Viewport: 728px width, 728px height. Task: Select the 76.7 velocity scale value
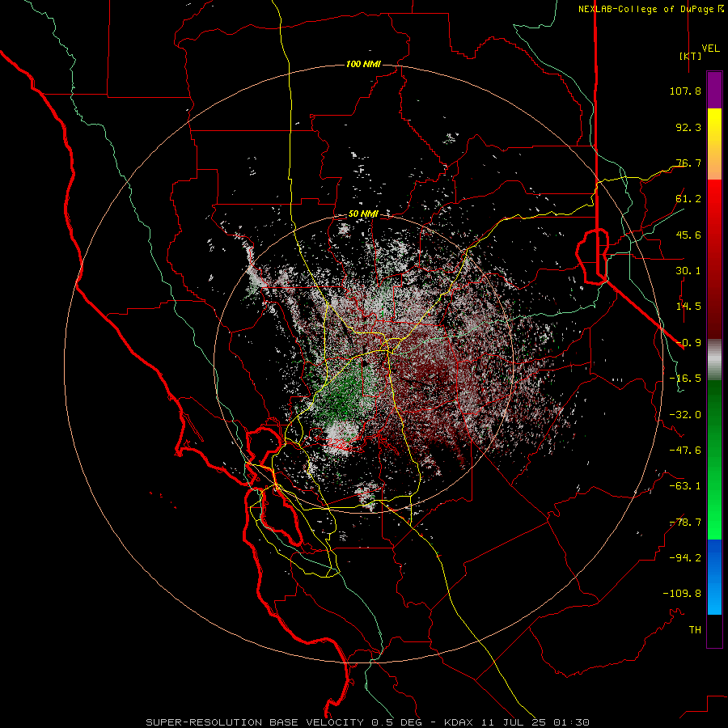[x=688, y=163]
